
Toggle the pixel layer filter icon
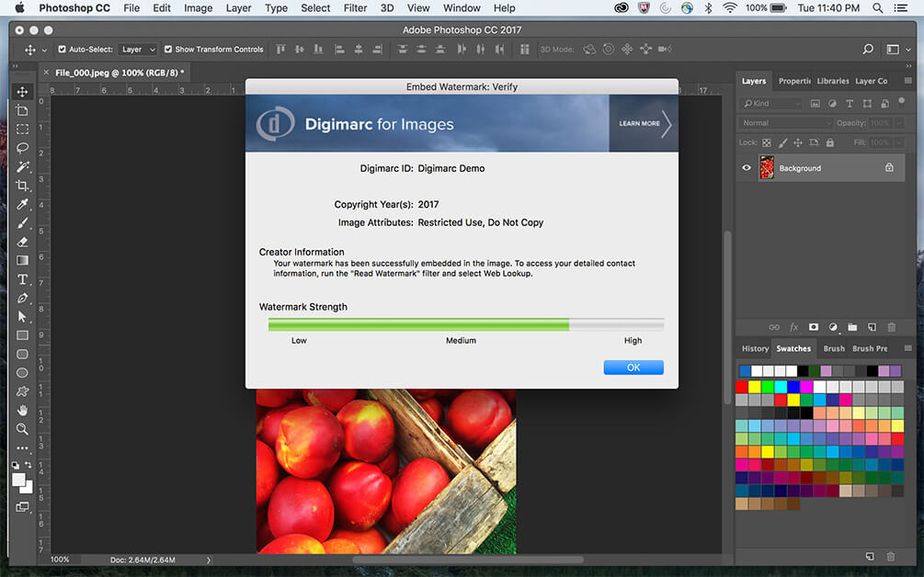tap(815, 104)
